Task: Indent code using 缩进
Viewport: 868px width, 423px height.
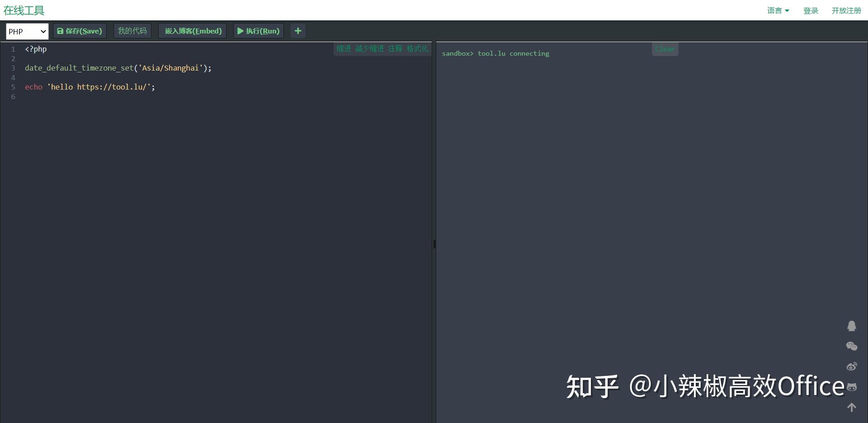Action: click(x=344, y=48)
